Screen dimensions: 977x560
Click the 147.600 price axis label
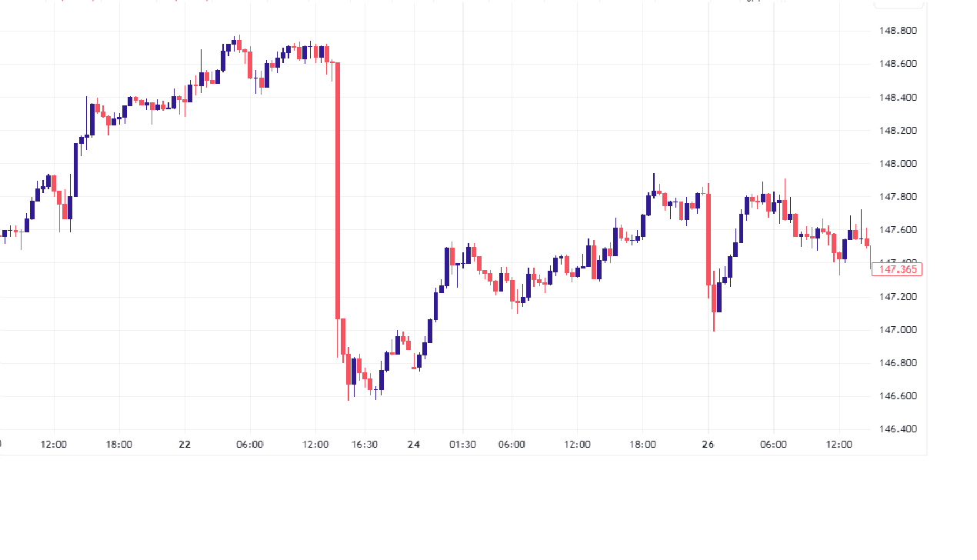point(898,230)
